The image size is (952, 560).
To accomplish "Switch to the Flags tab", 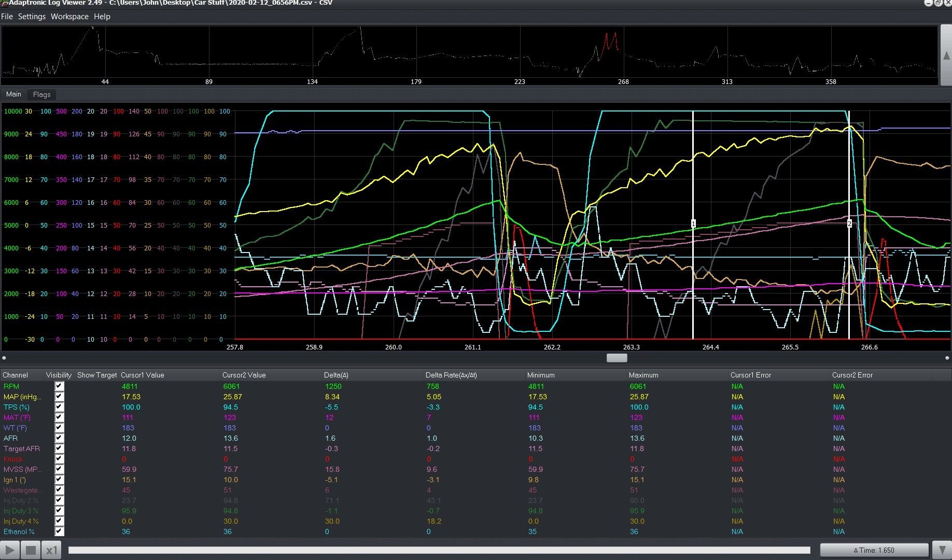I will click(x=41, y=94).
